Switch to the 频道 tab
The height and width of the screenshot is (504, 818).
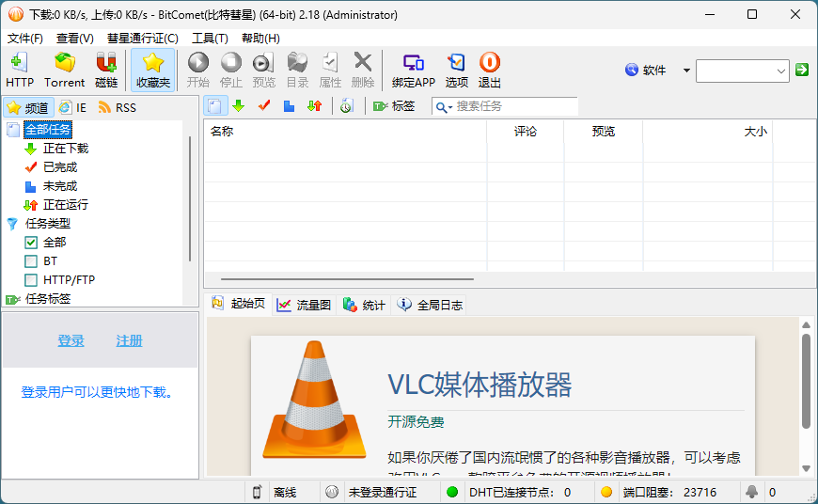click(29, 108)
